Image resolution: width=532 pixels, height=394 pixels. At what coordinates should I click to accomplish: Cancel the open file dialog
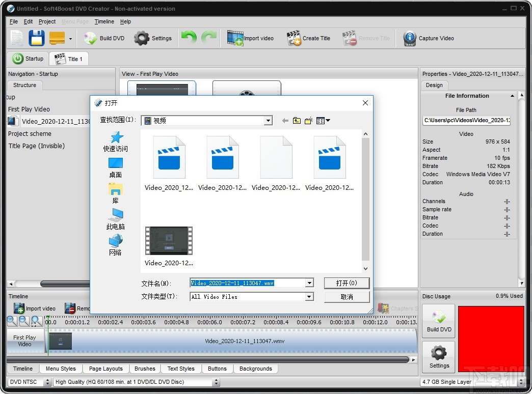347,297
